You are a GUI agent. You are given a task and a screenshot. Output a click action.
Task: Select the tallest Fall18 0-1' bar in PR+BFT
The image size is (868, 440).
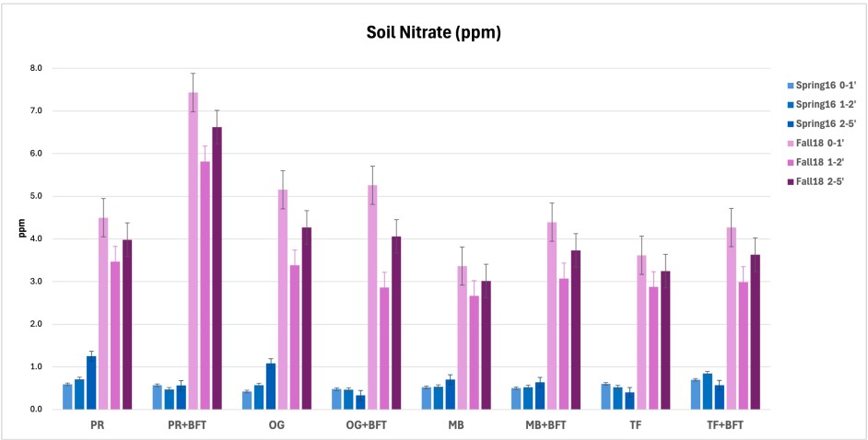click(x=194, y=250)
